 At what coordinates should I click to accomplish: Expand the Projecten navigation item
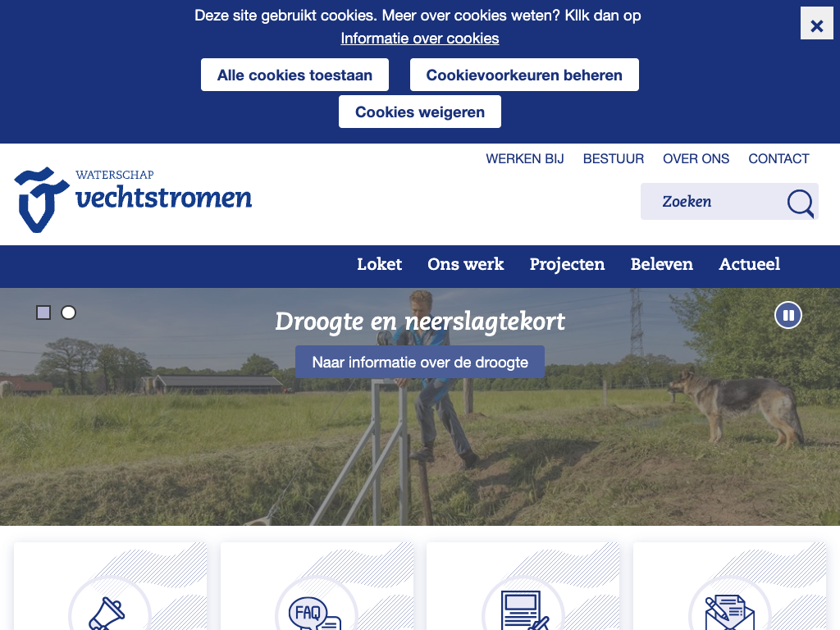(x=568, y=264)
